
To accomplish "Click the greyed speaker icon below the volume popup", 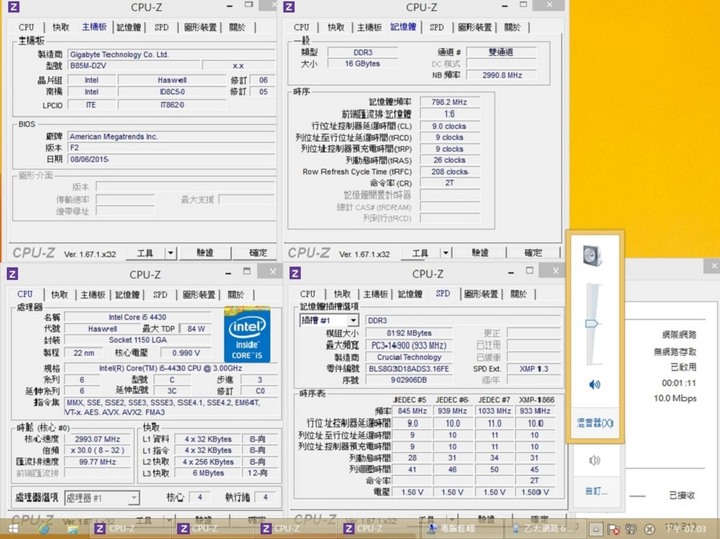I will (x=594, y=460).
